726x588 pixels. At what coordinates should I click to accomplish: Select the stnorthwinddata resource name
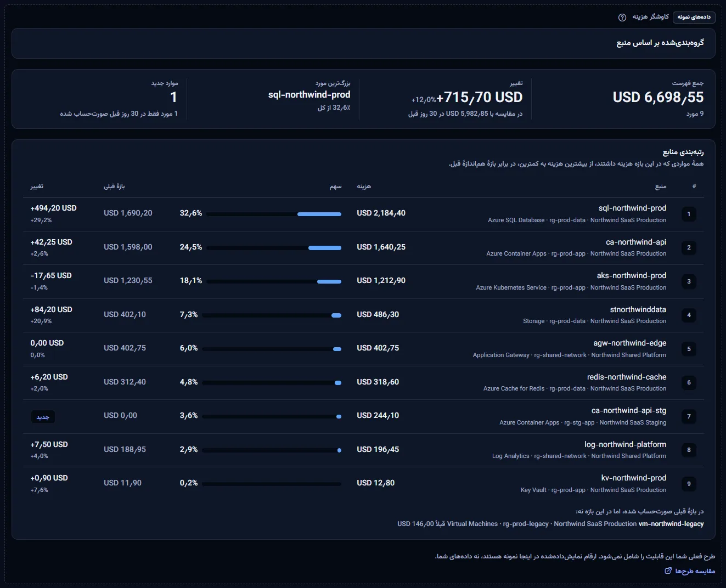(x=638, y=309)
